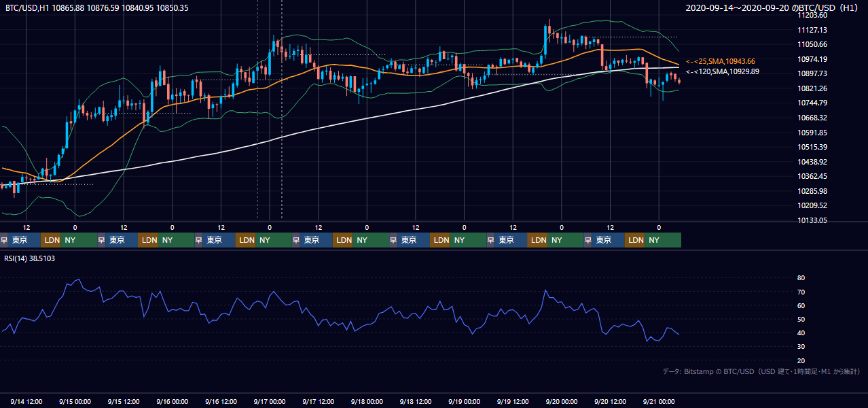Click RSI scale level 50
Screen dimensions: 868x408
click(801, 319)
